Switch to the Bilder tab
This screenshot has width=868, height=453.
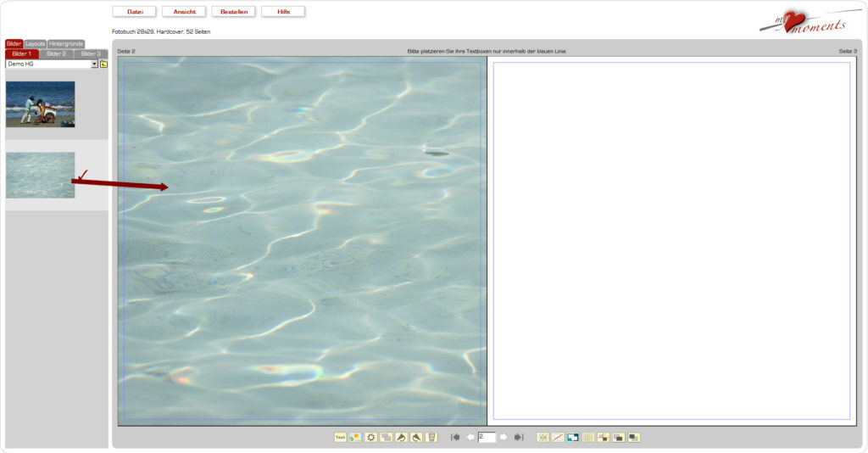pyautogui.click(x=14, y=44)
